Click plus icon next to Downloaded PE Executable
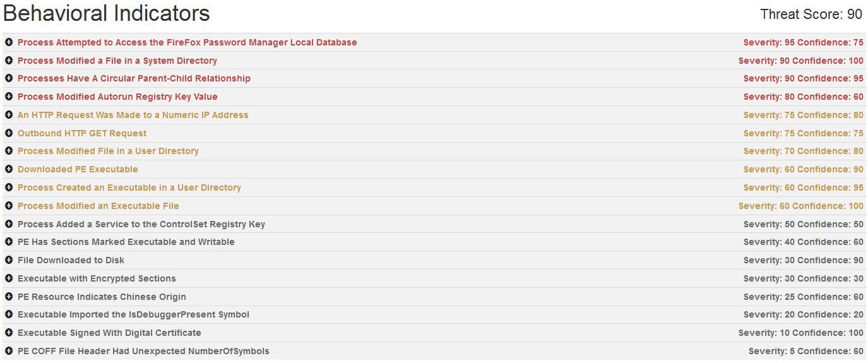This screenshot has height=363, width=868. click(9, 169)
